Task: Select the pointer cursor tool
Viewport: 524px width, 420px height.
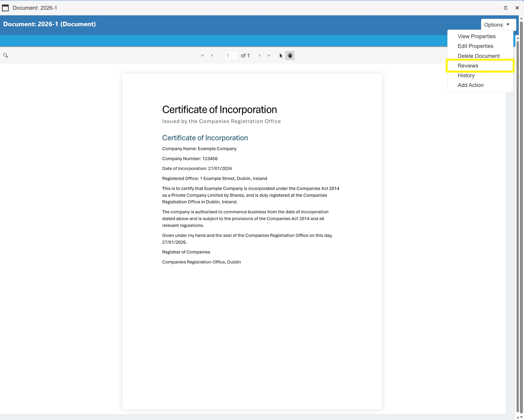Action: 281,55
